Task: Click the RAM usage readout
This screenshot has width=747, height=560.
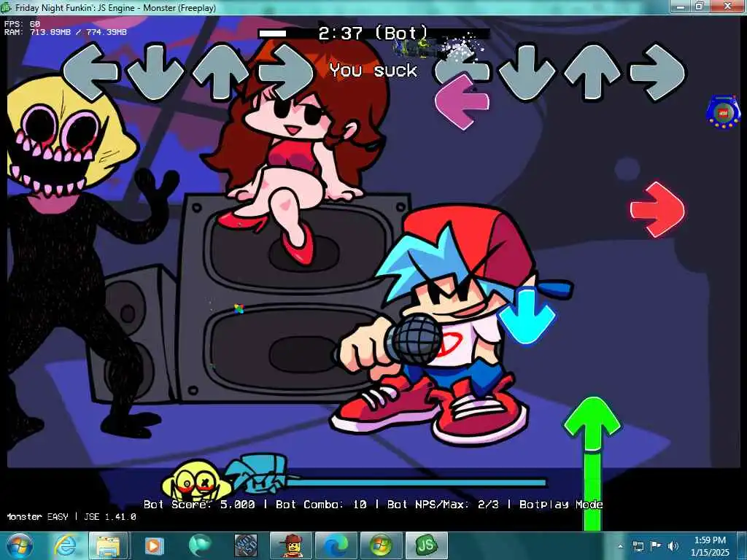Action: tap(66, 32)
